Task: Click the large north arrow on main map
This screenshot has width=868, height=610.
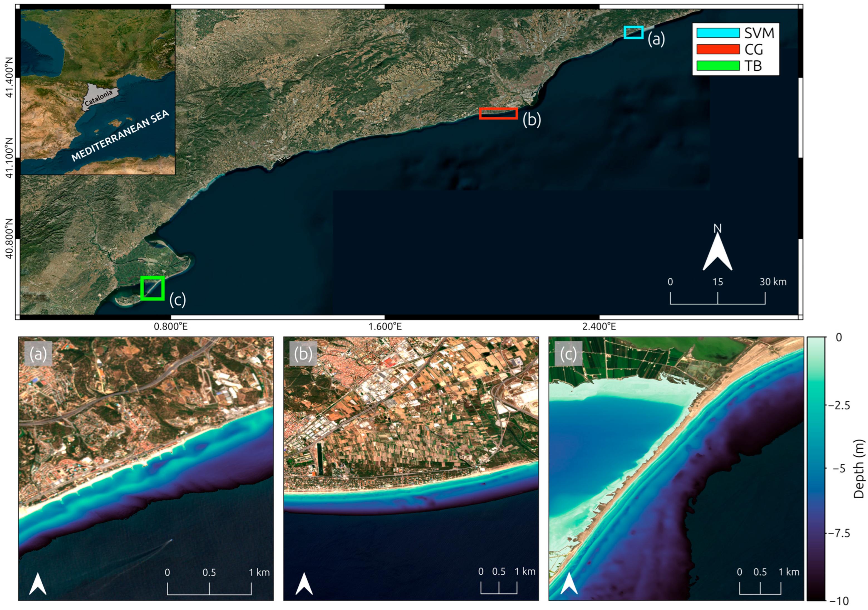Action: [717, 251]
